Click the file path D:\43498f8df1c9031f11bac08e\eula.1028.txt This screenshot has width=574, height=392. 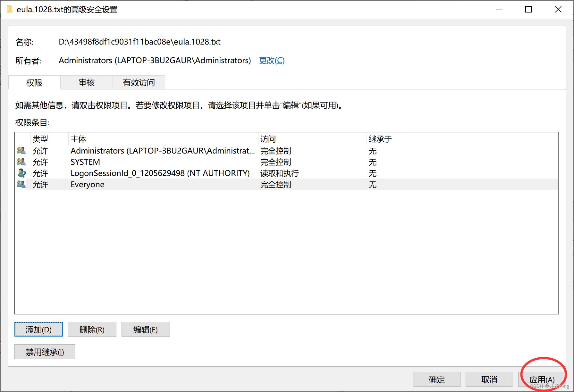(x=139, y=42)
